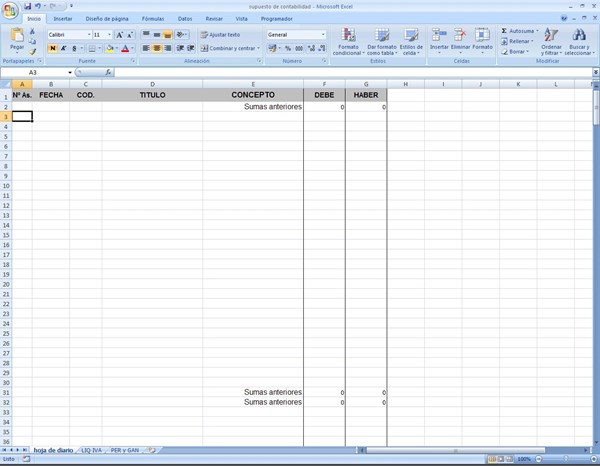Click Insertar cells button
Image resolution: width=600 pixels, height=466 pixels.
coord(439,41)
